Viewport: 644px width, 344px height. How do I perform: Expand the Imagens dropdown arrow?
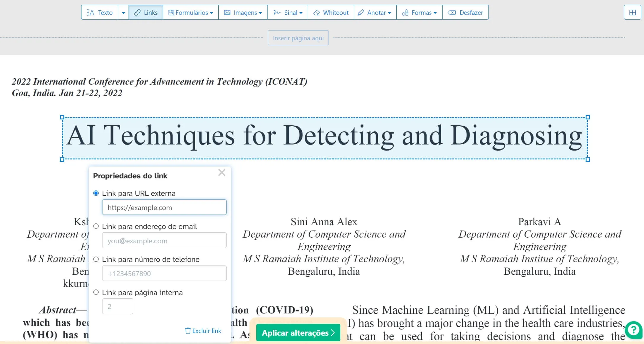pos(261,13)
